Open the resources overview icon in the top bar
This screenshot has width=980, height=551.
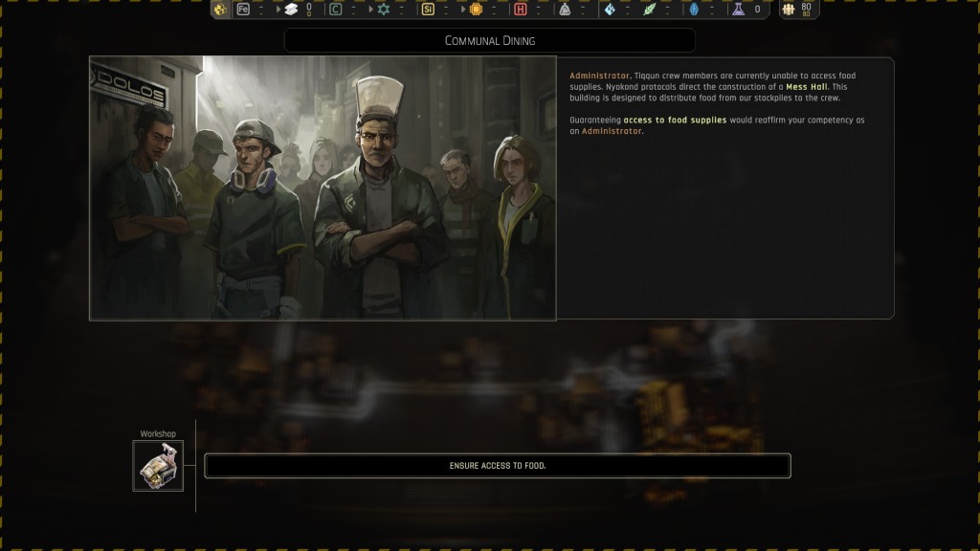click(220, 10)
